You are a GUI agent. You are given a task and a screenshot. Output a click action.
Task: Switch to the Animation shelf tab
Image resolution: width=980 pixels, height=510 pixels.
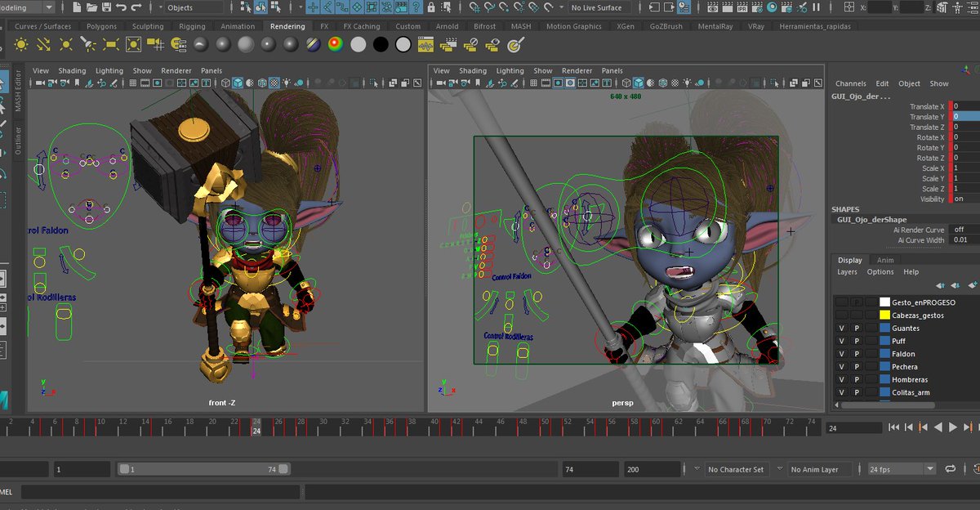(238, 25)
